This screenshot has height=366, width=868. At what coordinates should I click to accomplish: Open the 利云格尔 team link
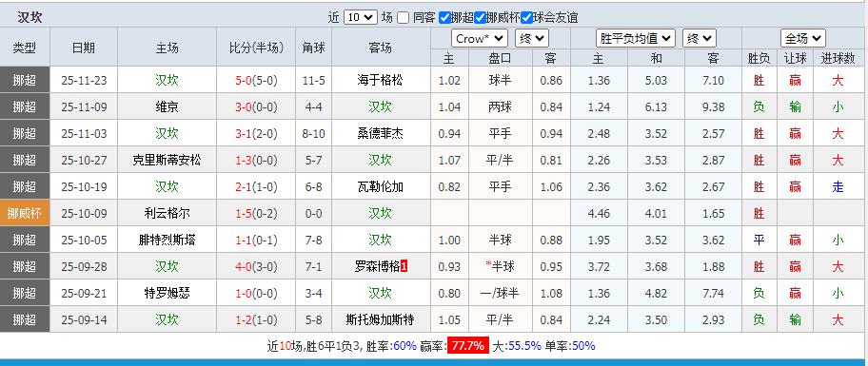tap(168, 213)
